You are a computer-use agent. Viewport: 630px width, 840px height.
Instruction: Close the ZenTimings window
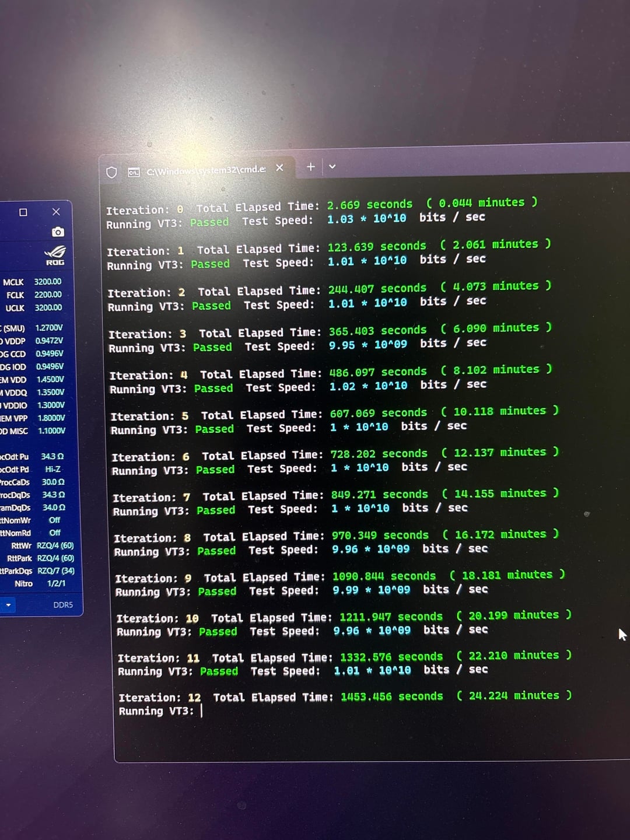56,212
